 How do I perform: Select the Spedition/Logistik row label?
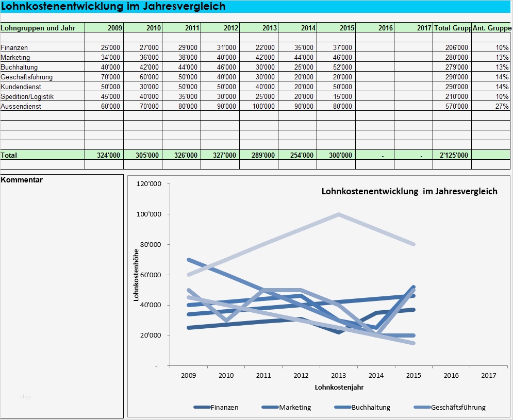click(x=27, y=96)
